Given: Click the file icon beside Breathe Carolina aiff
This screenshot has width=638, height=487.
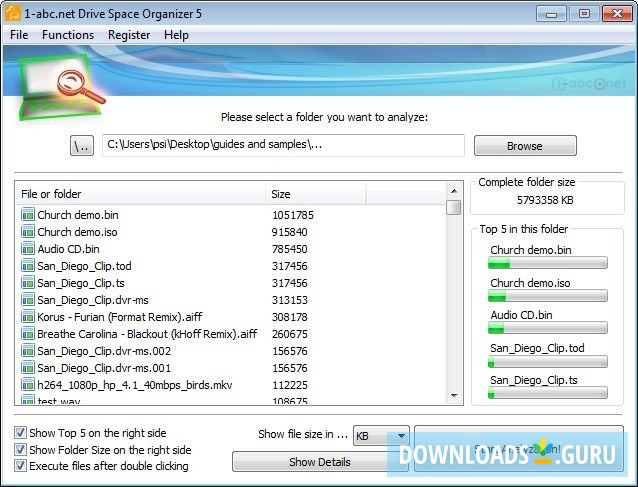Looking at the screenshot, I should 28,334.
